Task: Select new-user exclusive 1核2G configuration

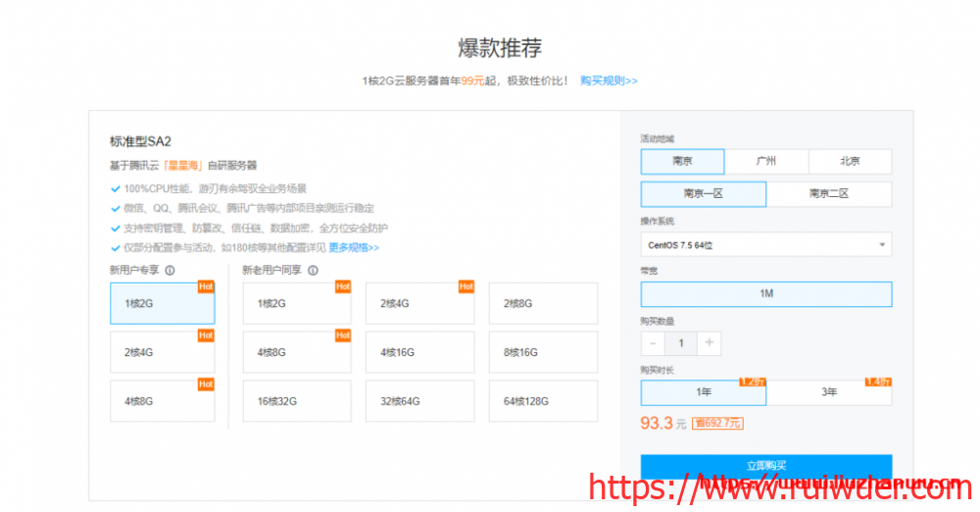Action: [162, 303]
